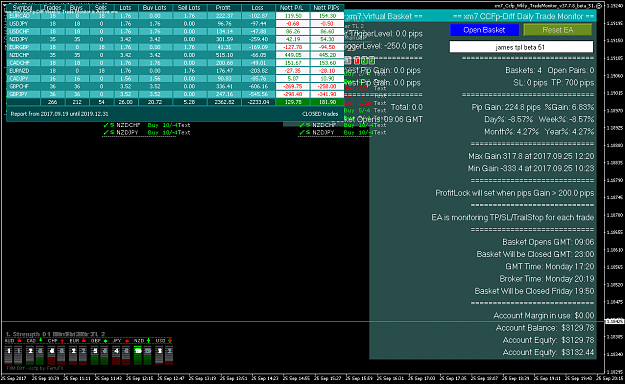Click the Account Equity $3132.44 line
This screenshot has width=625, height=384.
[x=548, y=352]
